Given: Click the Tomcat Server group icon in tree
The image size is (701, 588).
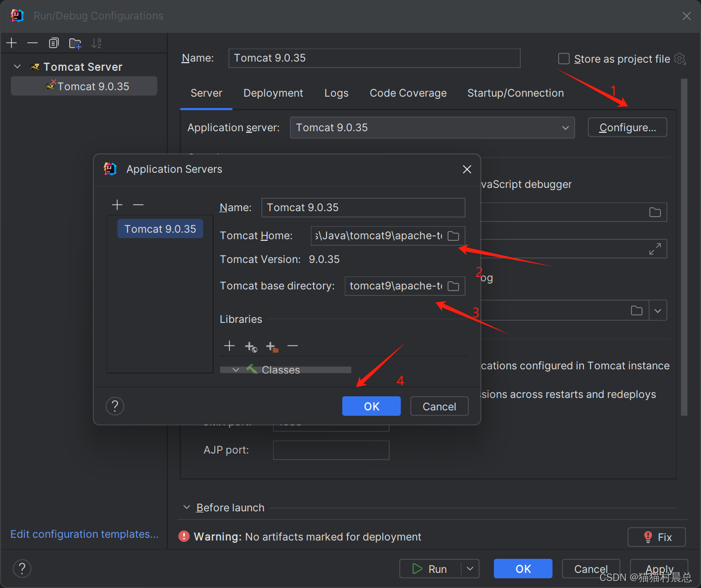Looking at the screenshot, I should pos(35,67).
